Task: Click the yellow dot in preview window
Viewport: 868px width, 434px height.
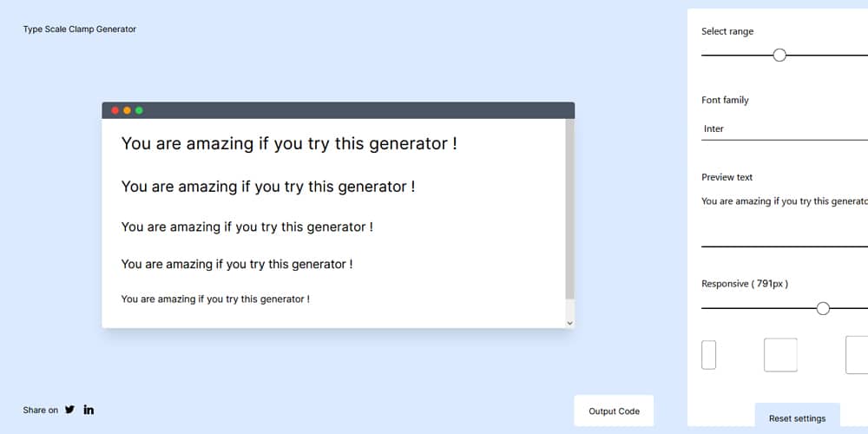Action: click(128, 110)
